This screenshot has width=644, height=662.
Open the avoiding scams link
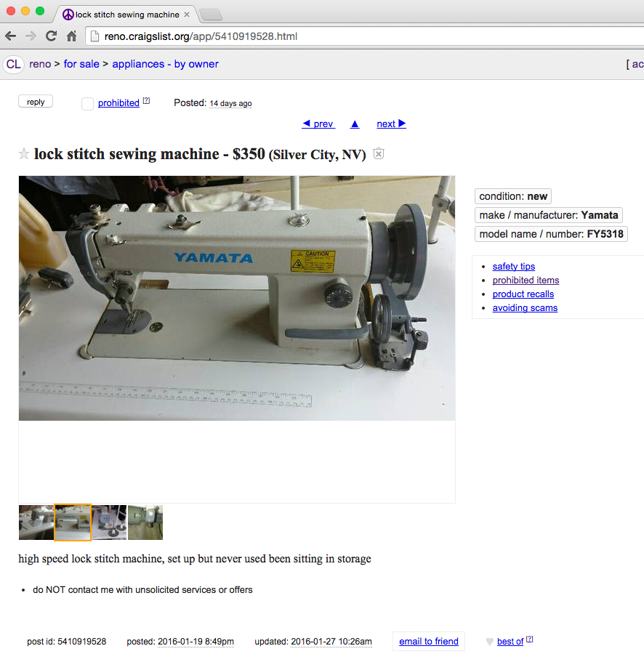point(525,308)
